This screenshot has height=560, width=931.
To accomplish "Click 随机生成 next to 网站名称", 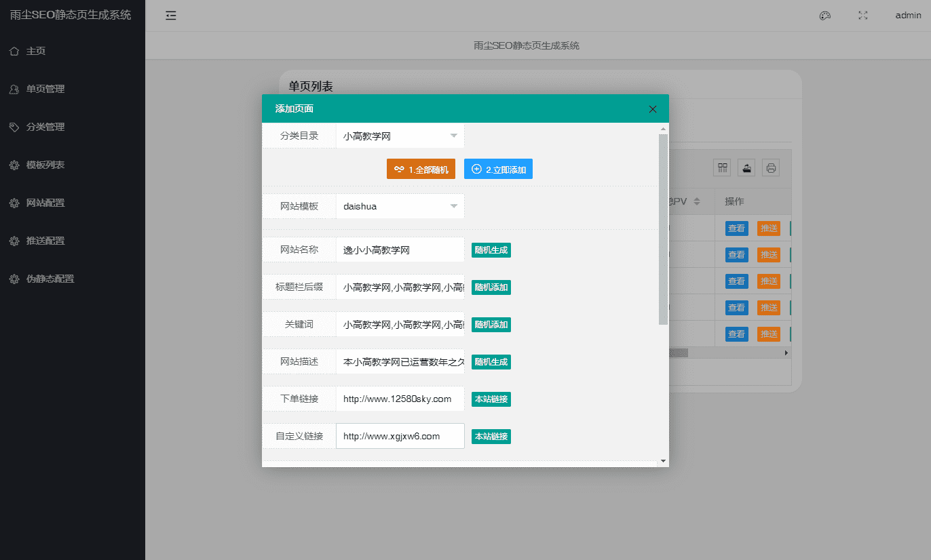I will [491, 249].
